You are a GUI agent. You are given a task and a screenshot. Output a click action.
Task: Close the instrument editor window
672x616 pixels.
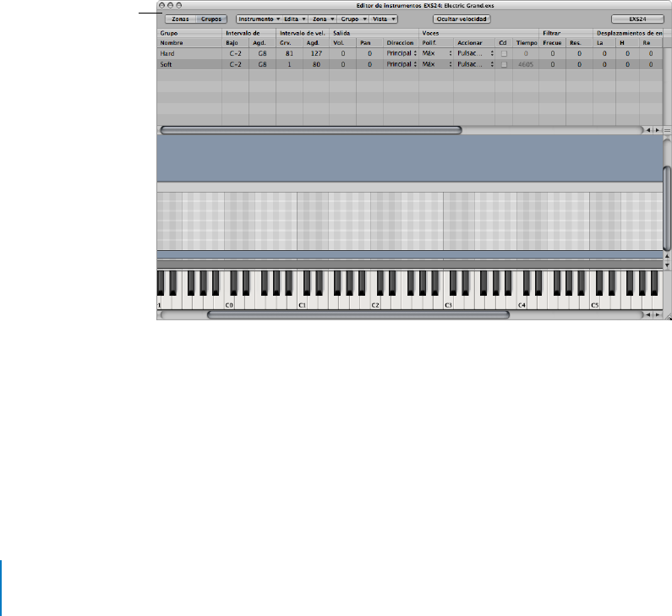click(162, 6)
